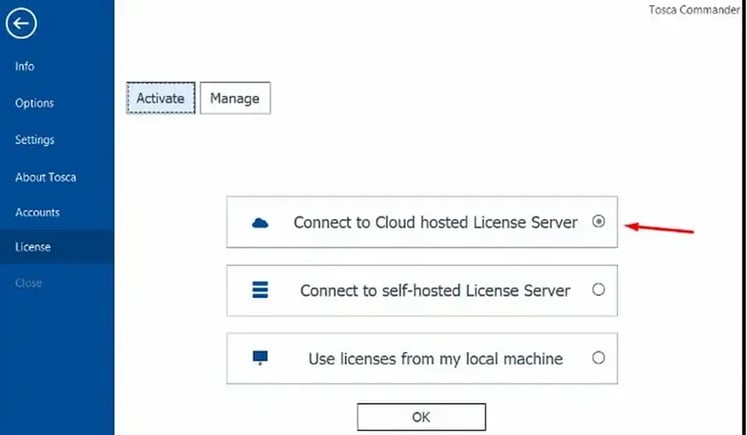Open About Tosca in the sidebar
Viewport: 747px width, 435px height.
(46, 177)
